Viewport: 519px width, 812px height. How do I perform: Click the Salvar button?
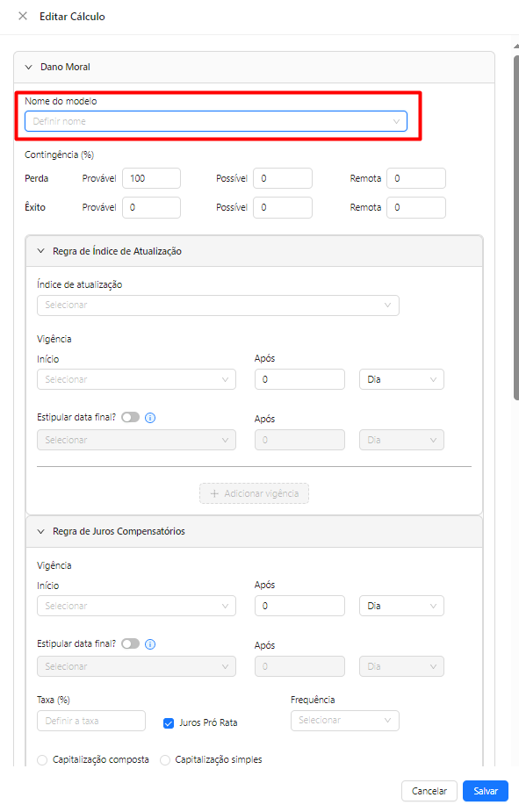(486, 791)
